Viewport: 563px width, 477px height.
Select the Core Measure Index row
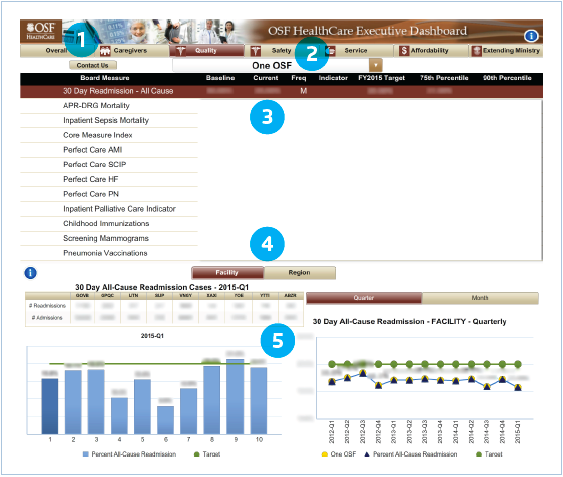pos(109,135)
